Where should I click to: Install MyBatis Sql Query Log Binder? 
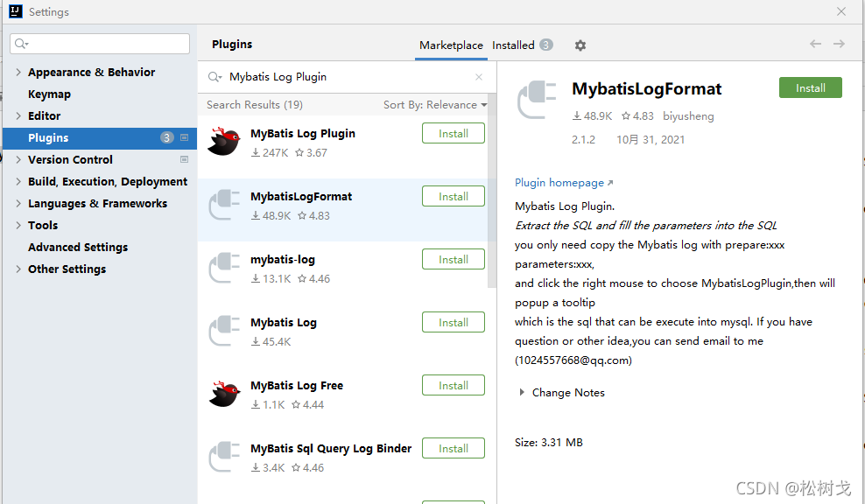[x=454, y=448]
